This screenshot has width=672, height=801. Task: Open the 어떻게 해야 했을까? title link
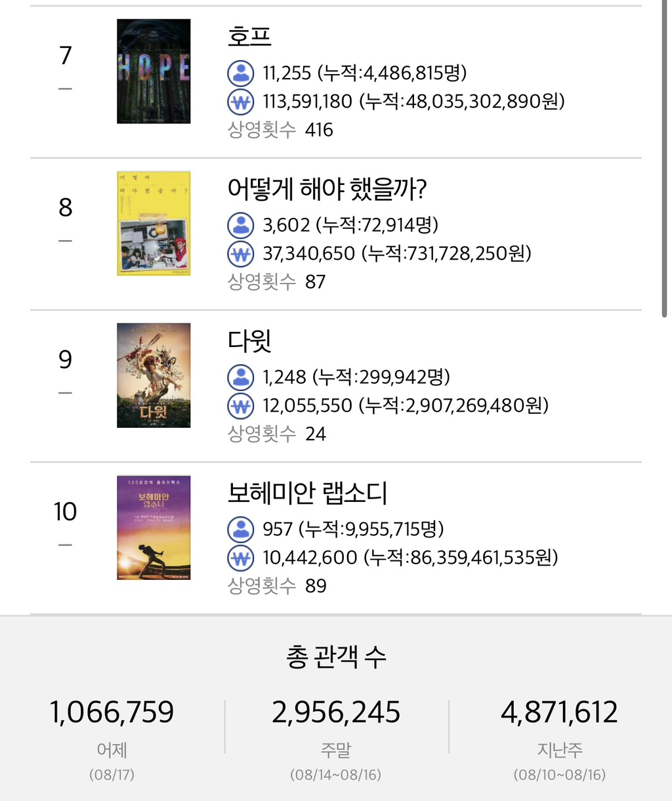tap(327, 189)
